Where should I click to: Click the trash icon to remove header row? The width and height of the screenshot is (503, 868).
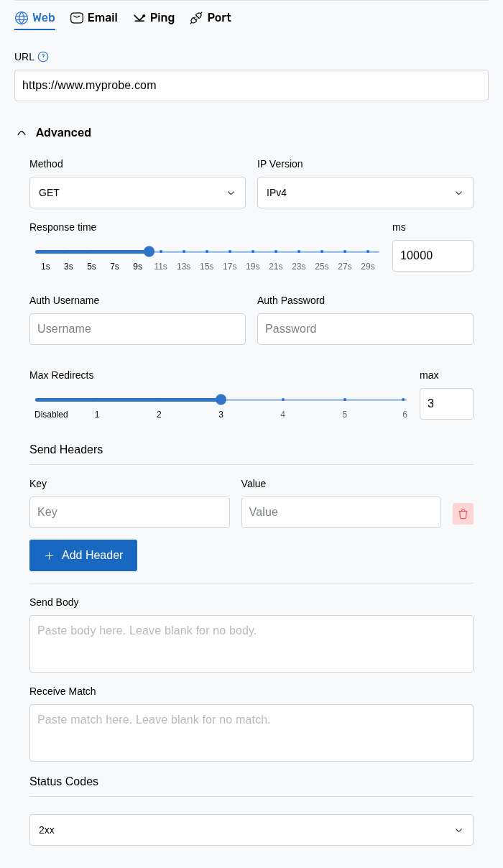click(463, 513)
